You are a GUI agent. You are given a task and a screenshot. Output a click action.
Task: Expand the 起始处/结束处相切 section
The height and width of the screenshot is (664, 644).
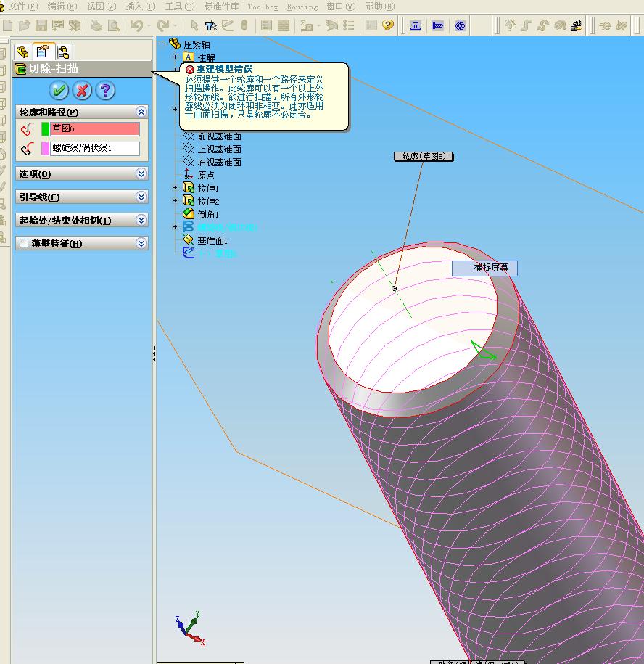click(x=141, y=220)
